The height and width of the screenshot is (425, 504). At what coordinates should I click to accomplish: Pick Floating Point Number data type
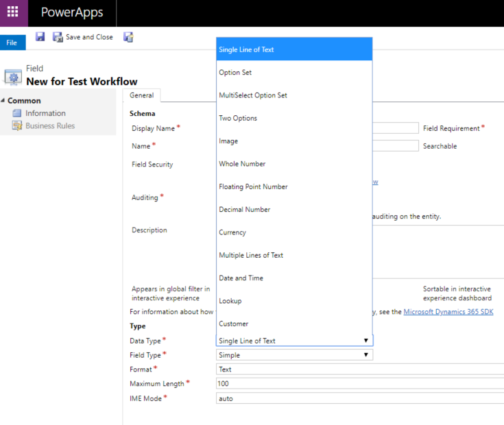294,186
